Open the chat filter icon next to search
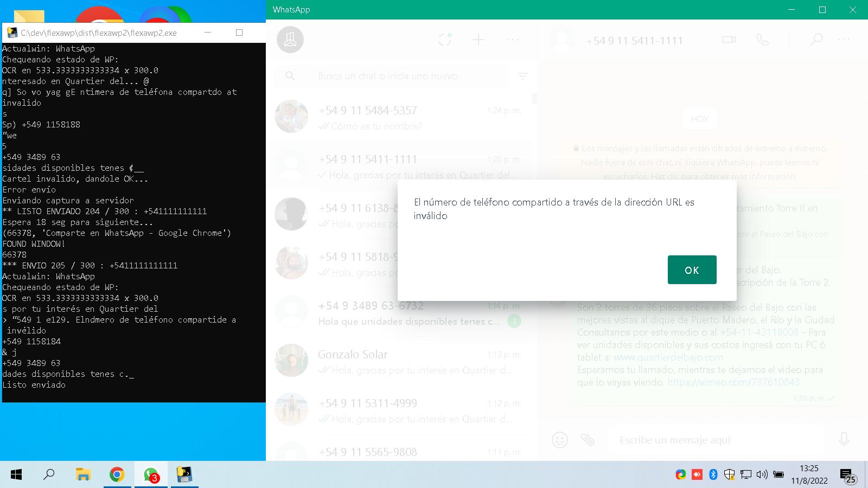 coord(523,76)
